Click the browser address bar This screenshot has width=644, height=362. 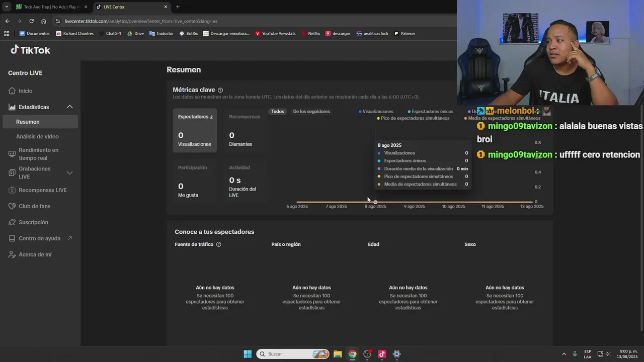click(x=252, y=21)
